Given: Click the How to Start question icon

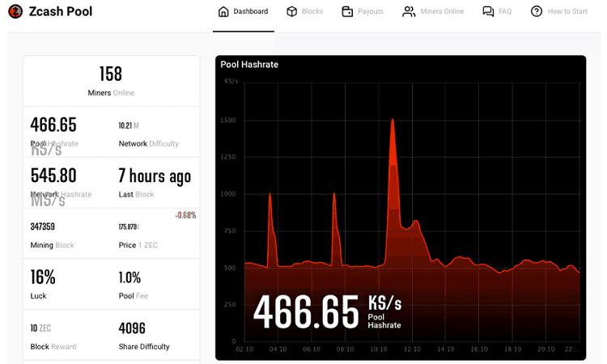Looking at the screenshot, I should pyautogui.click(x=537, y=11).
